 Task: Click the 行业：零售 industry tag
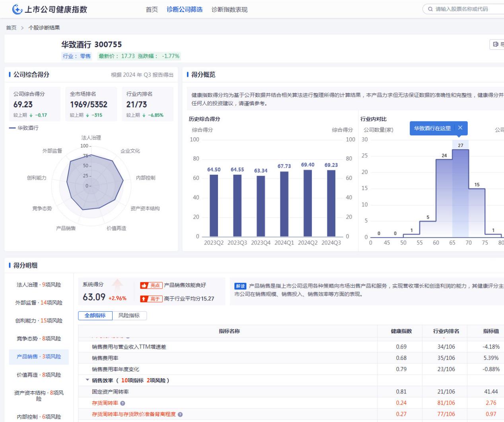click(x=77, y=56)
